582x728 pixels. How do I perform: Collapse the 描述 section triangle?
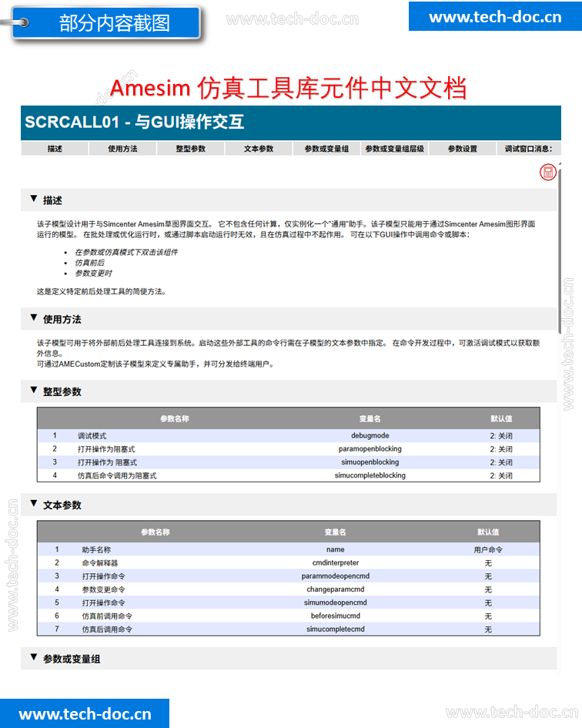[x=33, y=199]
